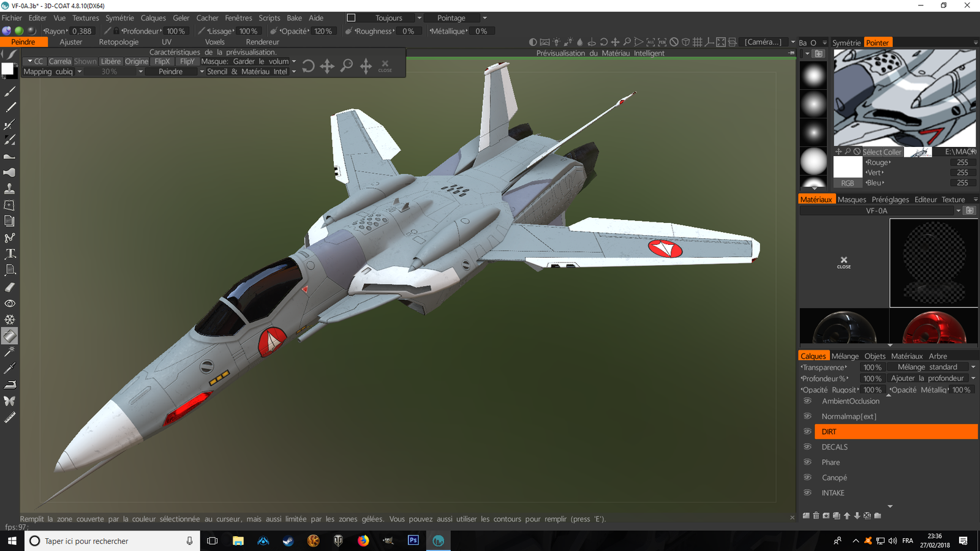Select the eye hide tool in left toolbar
Viewport: 980px width, 551px height.
pos(10,303)
